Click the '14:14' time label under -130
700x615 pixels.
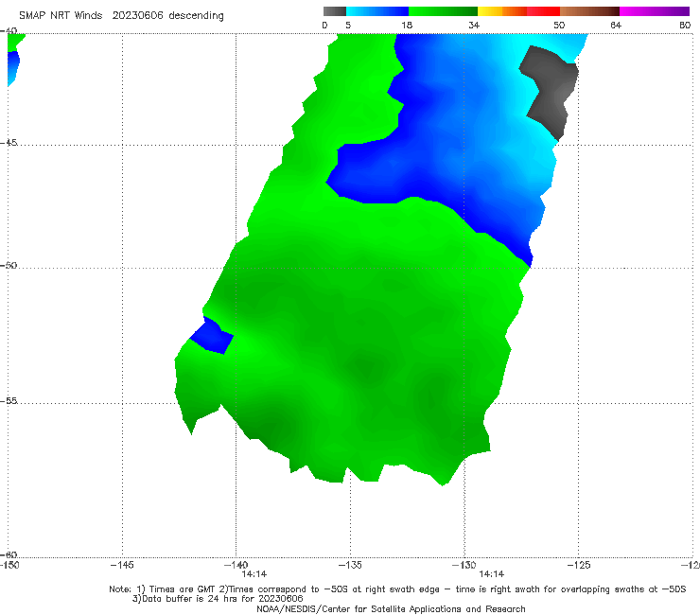492,574
